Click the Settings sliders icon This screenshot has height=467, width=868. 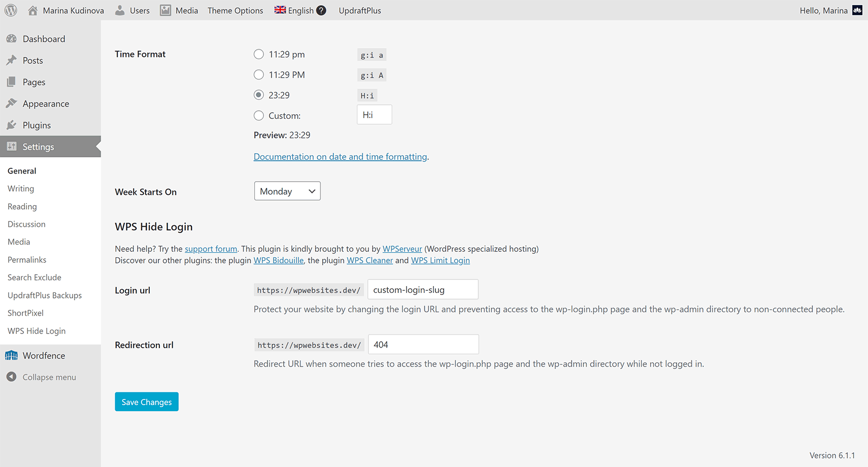[x=11, y=146]
